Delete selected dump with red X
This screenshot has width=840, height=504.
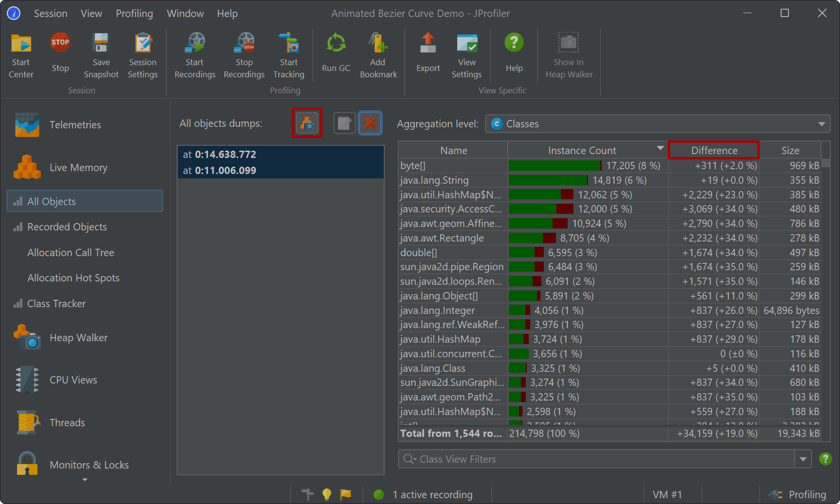tap(370, 123)
